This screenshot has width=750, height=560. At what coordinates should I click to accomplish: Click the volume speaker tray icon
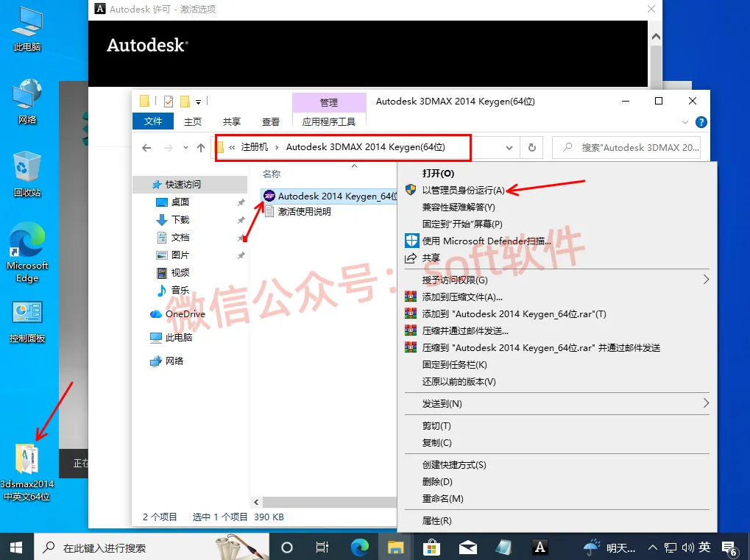688,547
